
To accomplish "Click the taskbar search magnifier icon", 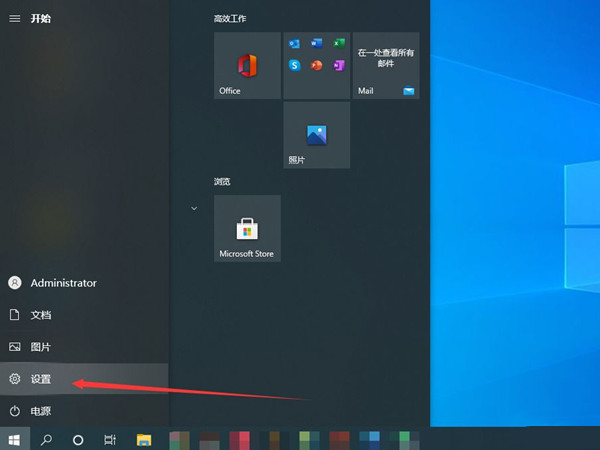I will (46, 439).
